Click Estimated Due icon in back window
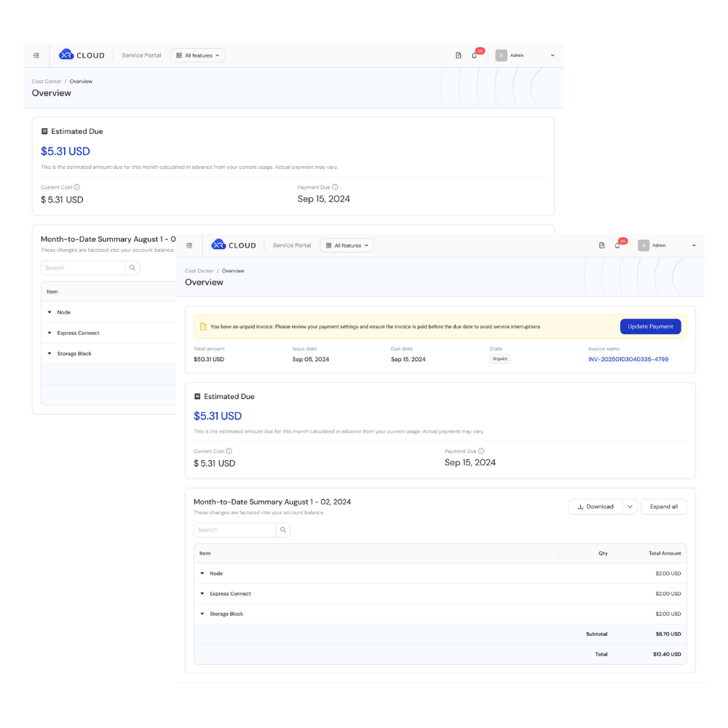Viewport: 728px width, 728px height. click(x=44, y=131)
